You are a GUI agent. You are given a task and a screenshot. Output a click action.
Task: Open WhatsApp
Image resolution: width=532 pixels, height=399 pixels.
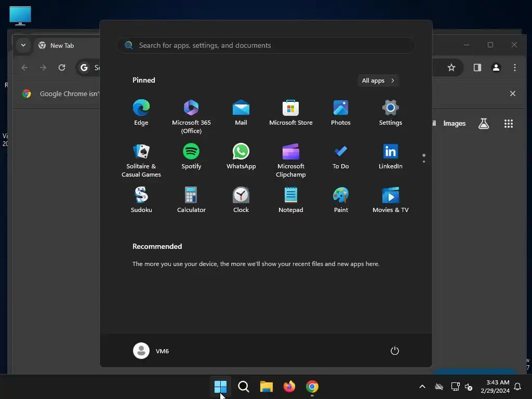(241, 156)
